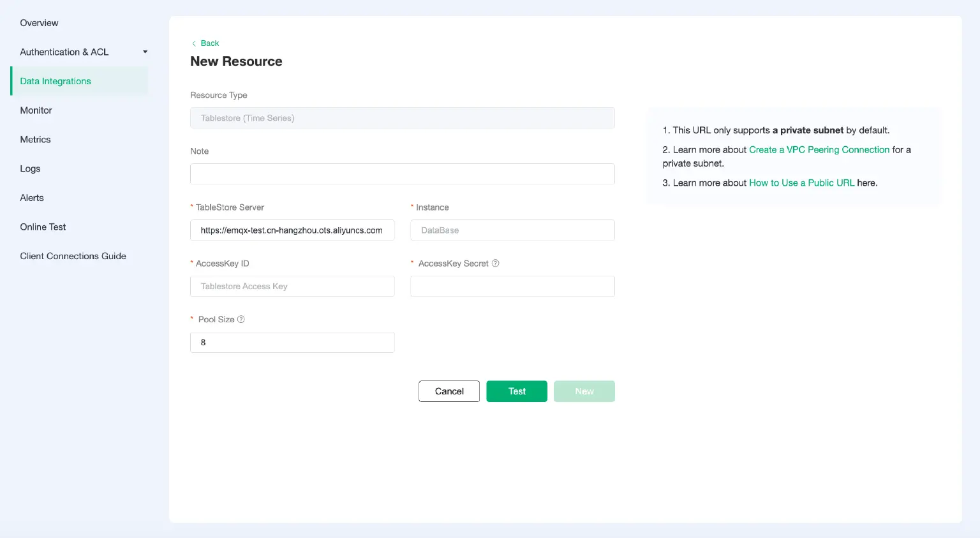Open the Resource Type selector showing Tablestore
The height and width of the screenshot is (538, 980).
[402, 118]
